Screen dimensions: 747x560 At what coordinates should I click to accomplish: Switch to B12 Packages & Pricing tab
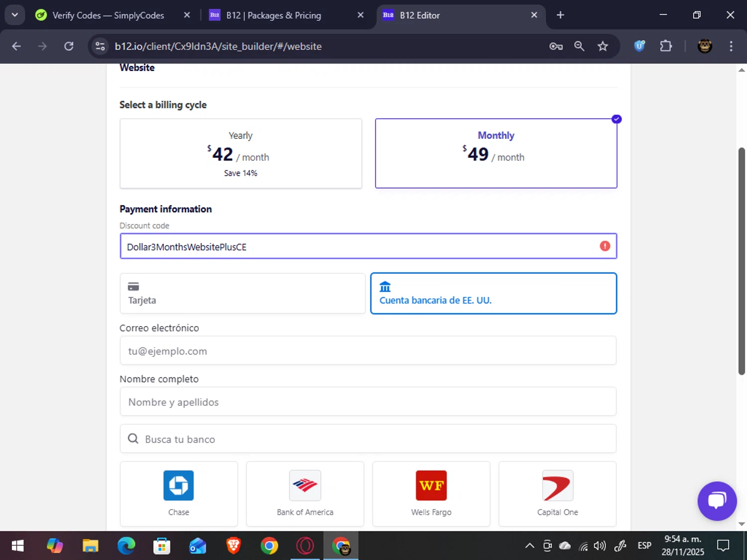click(x=273, y=15)
